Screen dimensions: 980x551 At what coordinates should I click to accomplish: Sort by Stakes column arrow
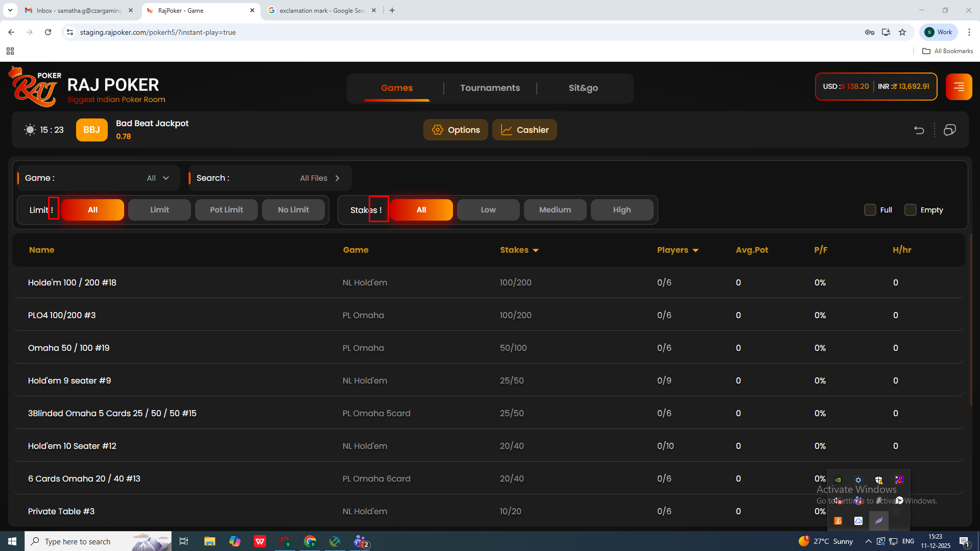pos(536,250)
